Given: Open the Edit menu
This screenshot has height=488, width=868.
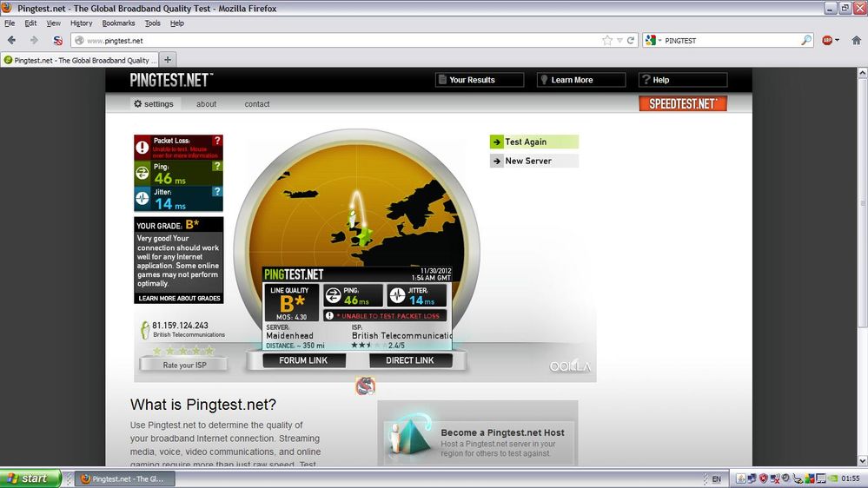Looking at the screenshot, I should [30, 23].
